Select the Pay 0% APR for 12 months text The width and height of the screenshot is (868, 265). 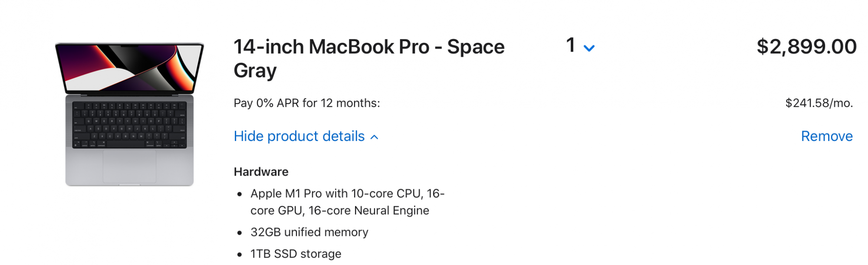(306, 103)
